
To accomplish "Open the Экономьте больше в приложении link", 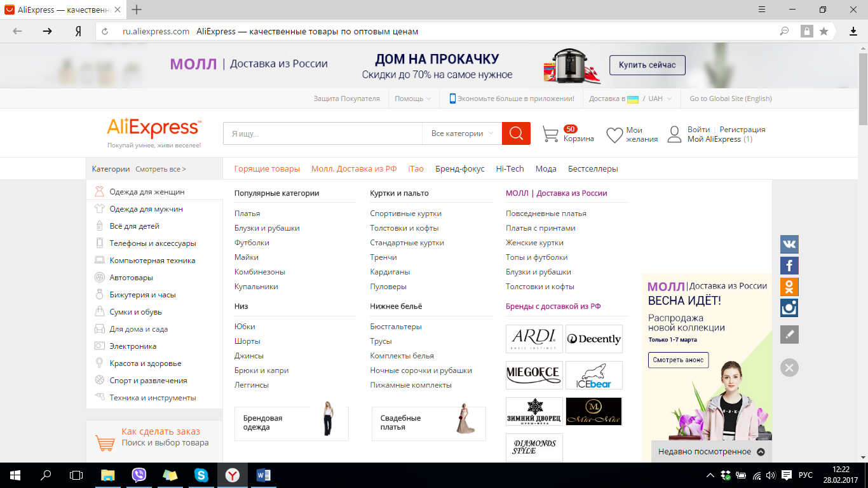I will (512, 98).
